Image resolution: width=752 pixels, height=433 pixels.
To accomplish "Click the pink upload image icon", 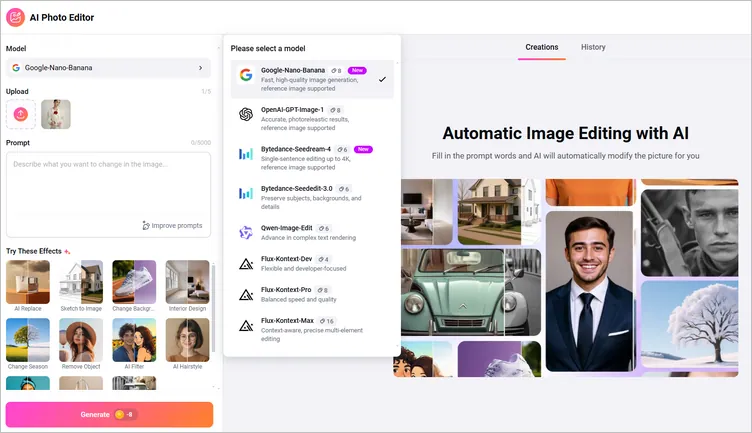I will pyautogui.click(x=20, y=114).
